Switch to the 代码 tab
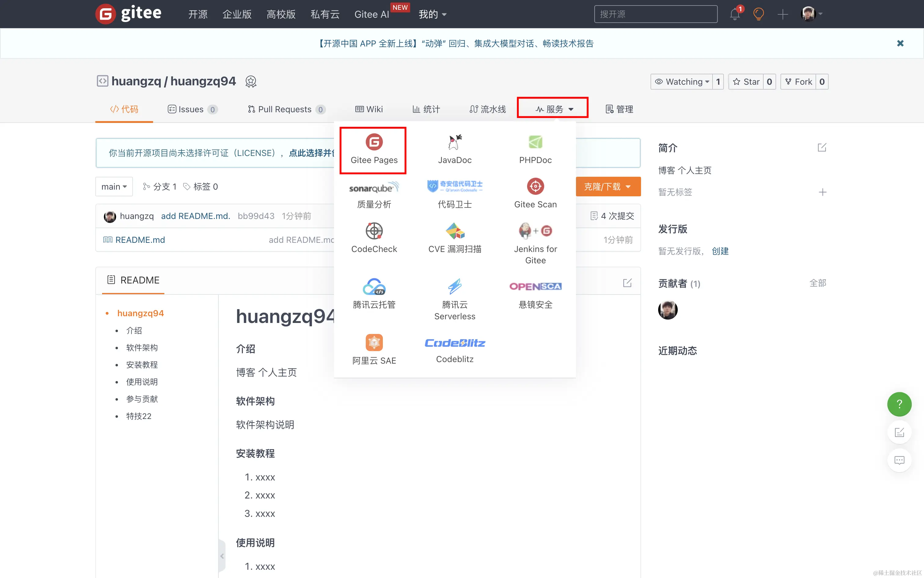The image size is (924, 578). pyautogui.click(x=124, y=109)
